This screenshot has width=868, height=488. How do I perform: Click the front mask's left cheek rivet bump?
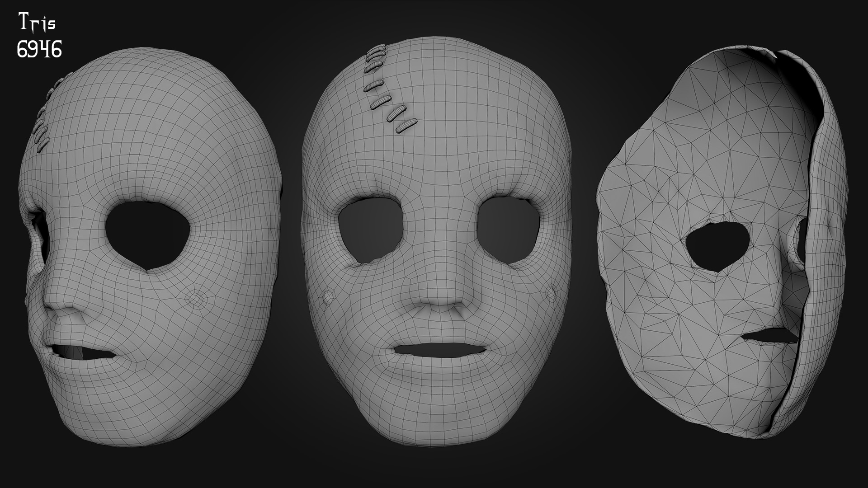[x=329, y=296]
